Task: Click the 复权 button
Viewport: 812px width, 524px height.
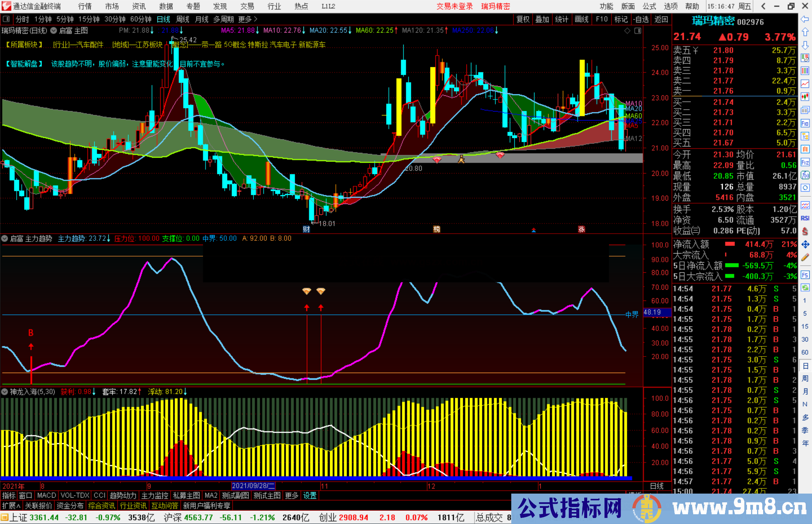Action: click(x=523, y=19)
